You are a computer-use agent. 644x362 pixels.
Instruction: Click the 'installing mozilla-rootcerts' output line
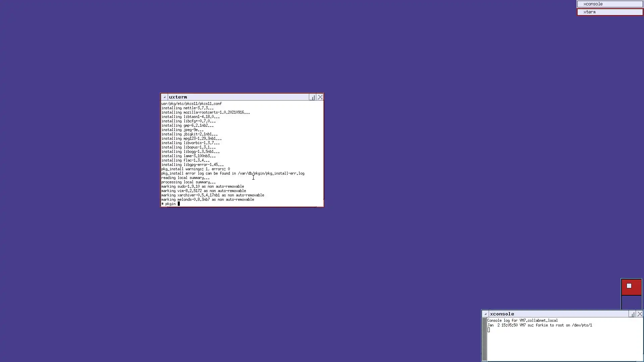pyautogui.click(x=205, y=113)
